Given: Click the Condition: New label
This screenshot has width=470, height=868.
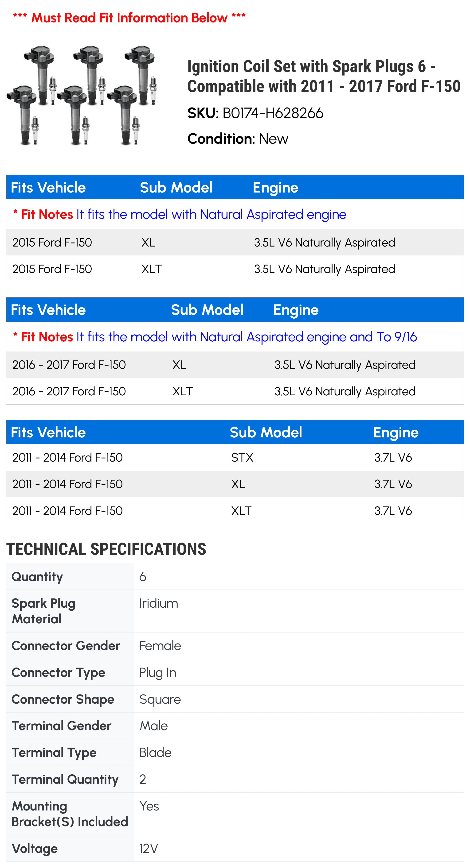Looking at the screenshot, I should click(x=238, y=139).
